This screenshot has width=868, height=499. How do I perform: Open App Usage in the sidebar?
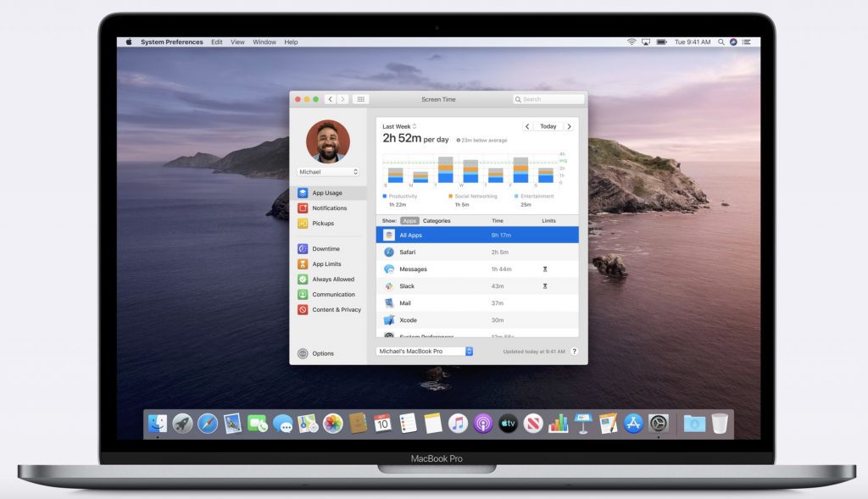tap(327, 193)
